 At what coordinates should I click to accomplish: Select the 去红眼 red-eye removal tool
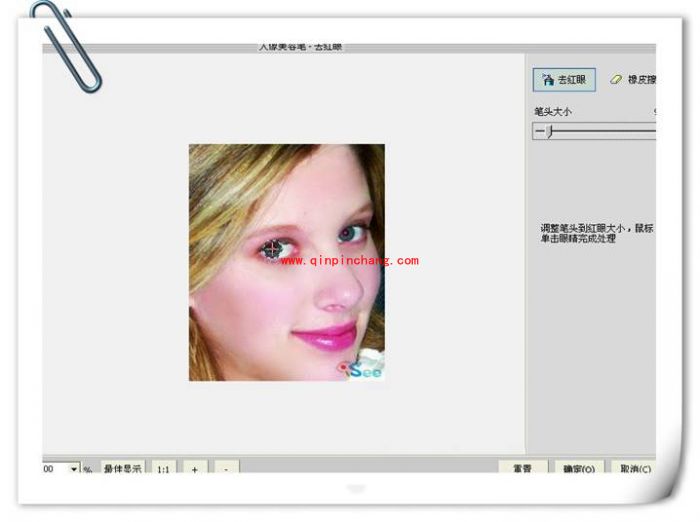point(564,80)
